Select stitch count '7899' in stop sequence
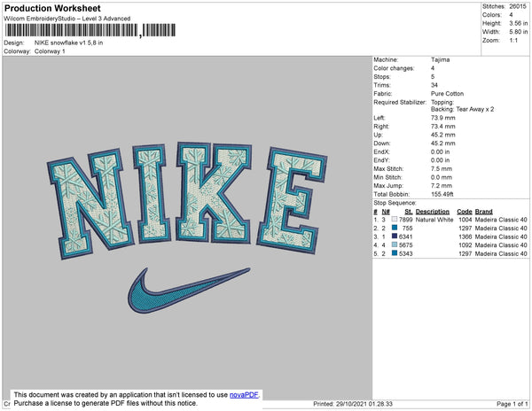The height and width of the screenshot is (411, 532). (x=406, y=220)
